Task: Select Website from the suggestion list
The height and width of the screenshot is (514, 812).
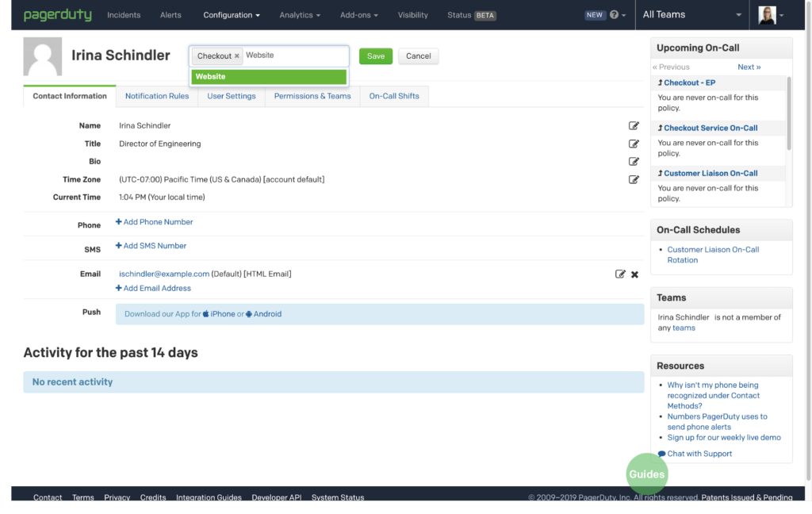Action: pos(269,77)
